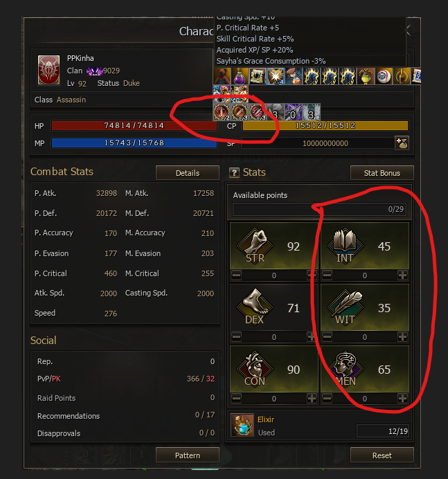Increase INT with the plus button
This screenshot has width=448, height=479.
click(x=402, y=275)
